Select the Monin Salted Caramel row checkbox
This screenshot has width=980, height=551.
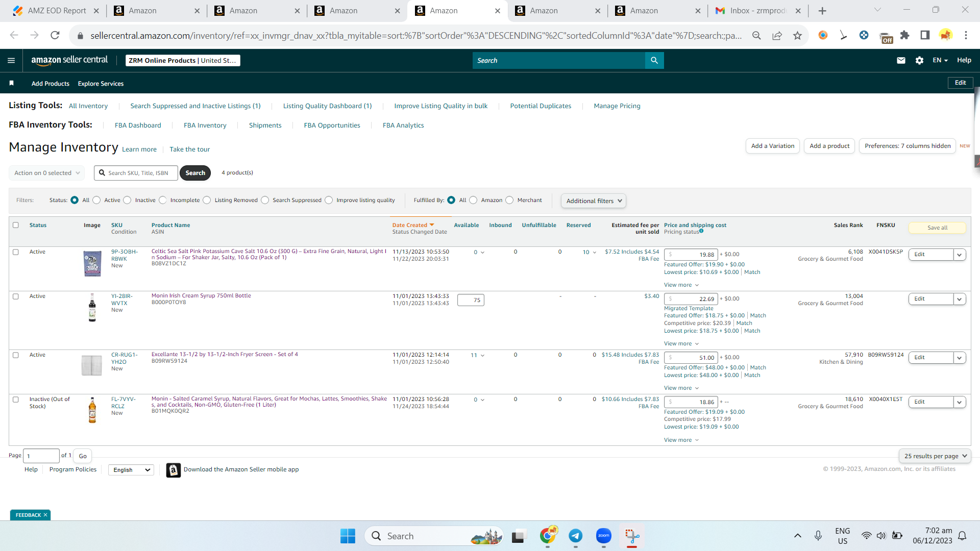(16, 399)
